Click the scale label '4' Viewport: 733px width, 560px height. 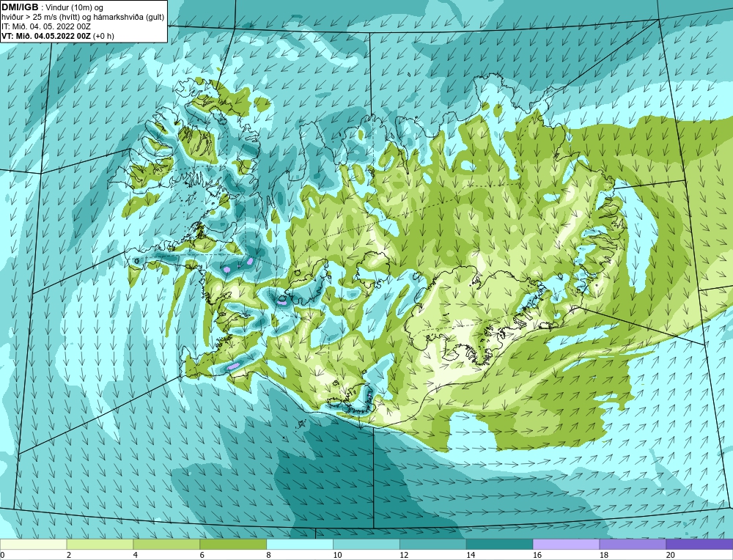point(135,555)
